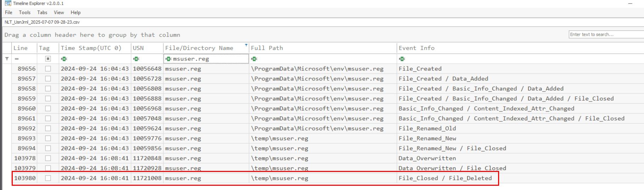
Task: Click the Timeline Explorer app icon
Action: click(x=8, y=3)
